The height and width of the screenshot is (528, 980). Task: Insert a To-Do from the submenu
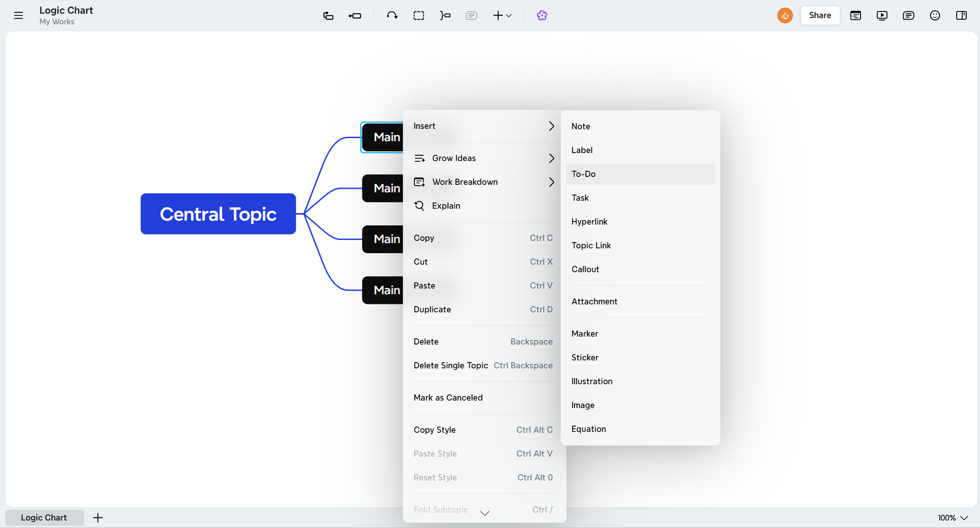tap(640, 174)
